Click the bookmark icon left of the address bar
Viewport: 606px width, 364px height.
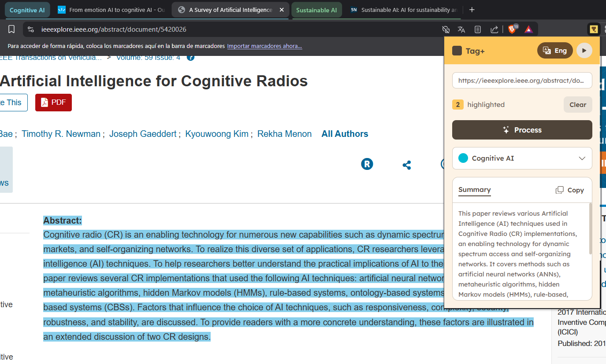point(11,29)
